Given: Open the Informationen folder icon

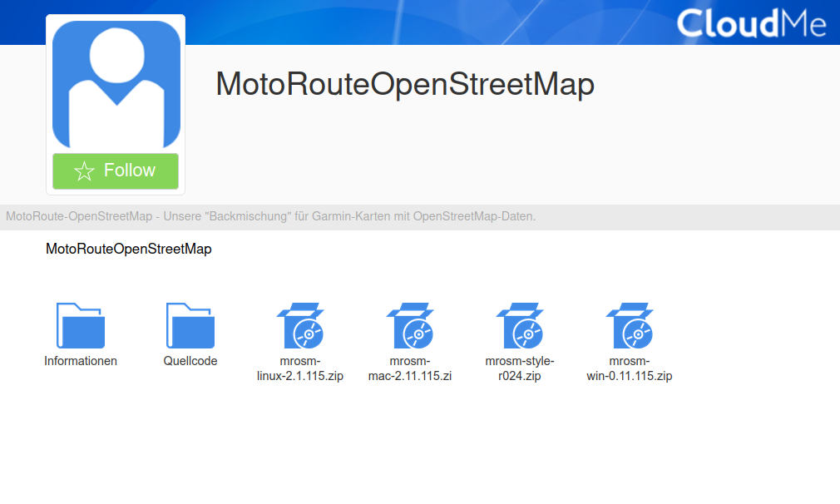Looking at the screenshot, I should (81, 326).
